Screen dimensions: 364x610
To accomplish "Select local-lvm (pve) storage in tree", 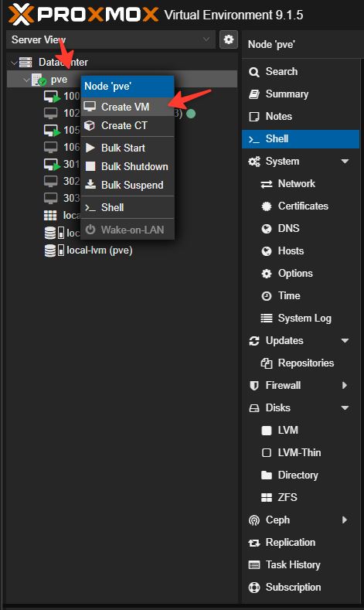I will [89, 250].
